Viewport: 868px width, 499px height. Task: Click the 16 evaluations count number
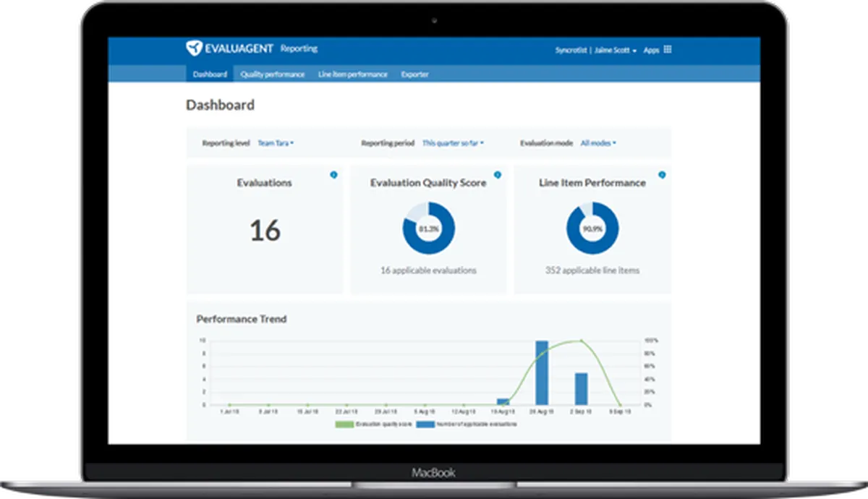point(265,231)
